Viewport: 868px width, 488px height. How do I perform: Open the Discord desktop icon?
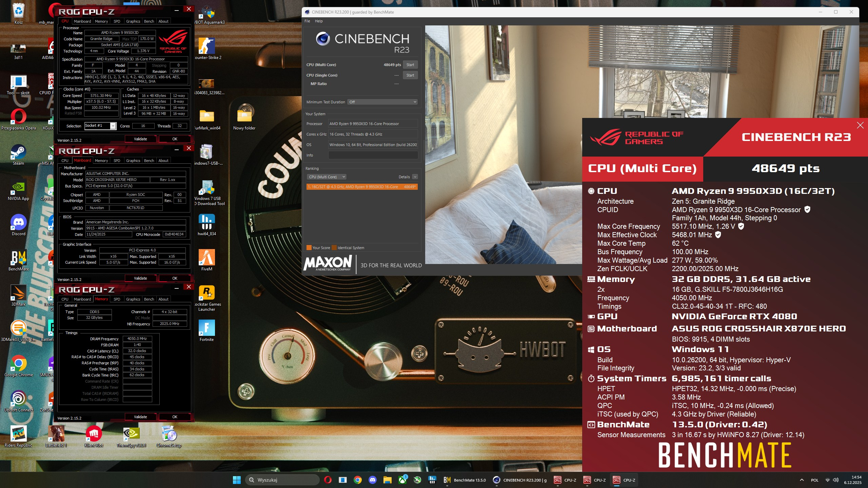click(18, 223)
